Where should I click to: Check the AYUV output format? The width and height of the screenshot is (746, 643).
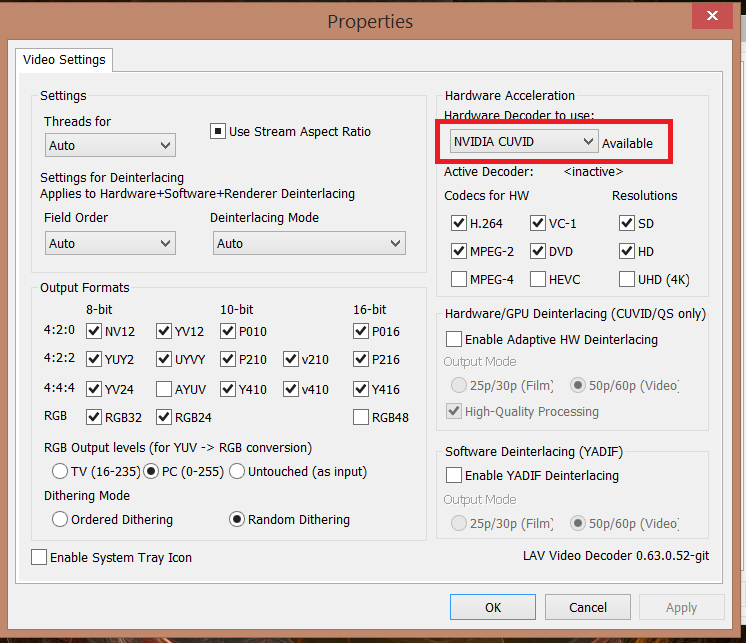tap(164, 389)
